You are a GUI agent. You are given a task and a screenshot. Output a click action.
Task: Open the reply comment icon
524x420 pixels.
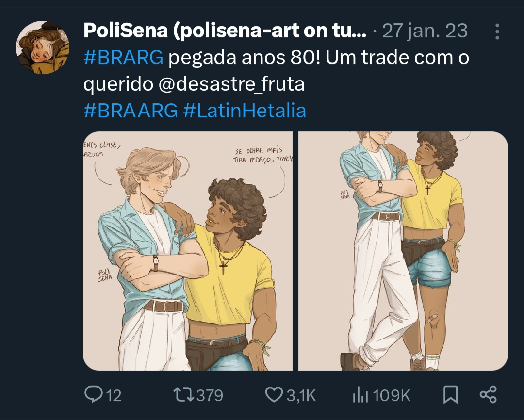94,394
